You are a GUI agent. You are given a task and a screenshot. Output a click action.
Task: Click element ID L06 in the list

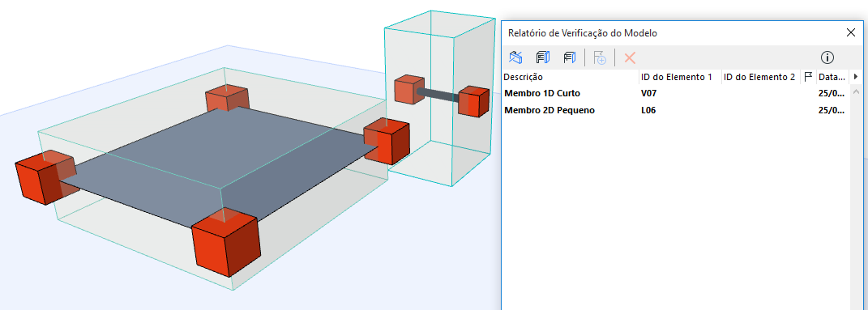tap(648, 110)
